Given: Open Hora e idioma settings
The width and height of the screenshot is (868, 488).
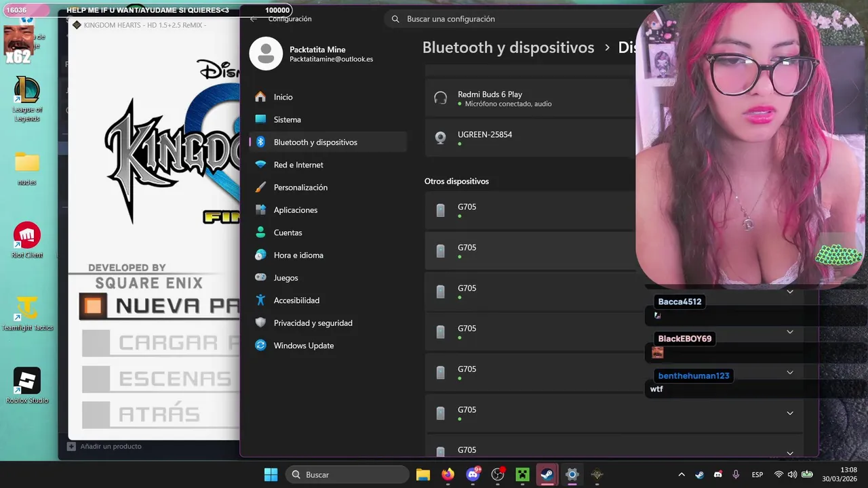Looking at the screenshot, I should 328,255.
